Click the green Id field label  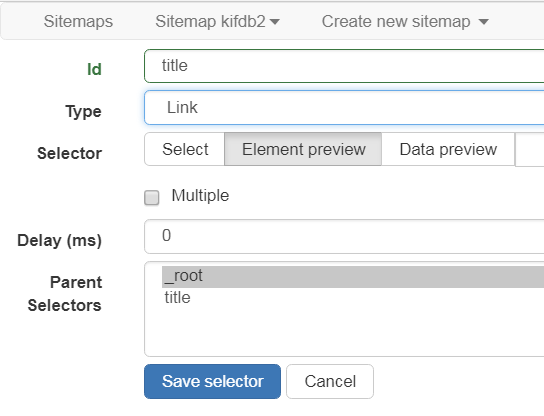pos(94,69)
